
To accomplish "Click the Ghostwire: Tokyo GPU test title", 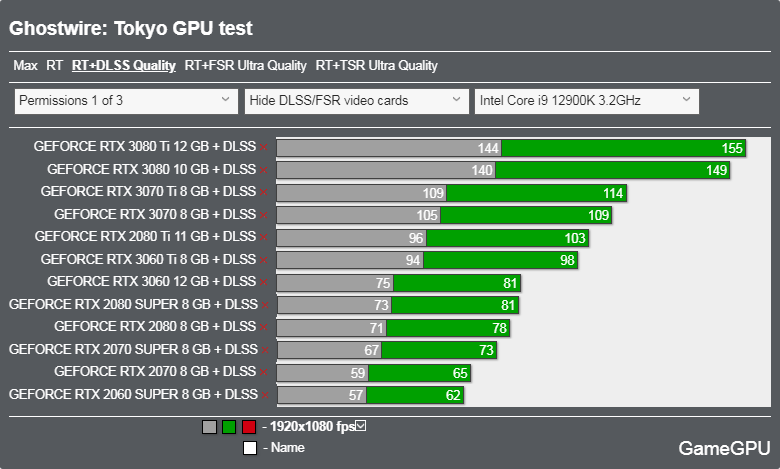I will point(131,28).
